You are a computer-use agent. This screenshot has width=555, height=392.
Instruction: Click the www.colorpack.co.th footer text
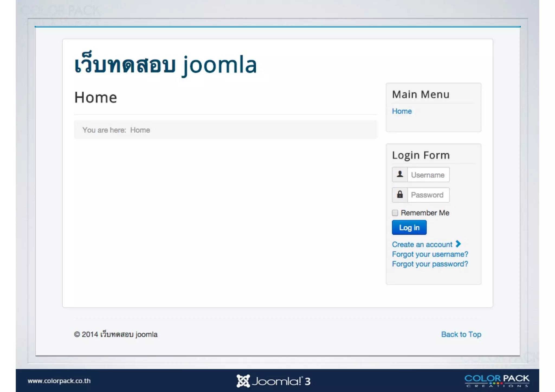point(59,381)
